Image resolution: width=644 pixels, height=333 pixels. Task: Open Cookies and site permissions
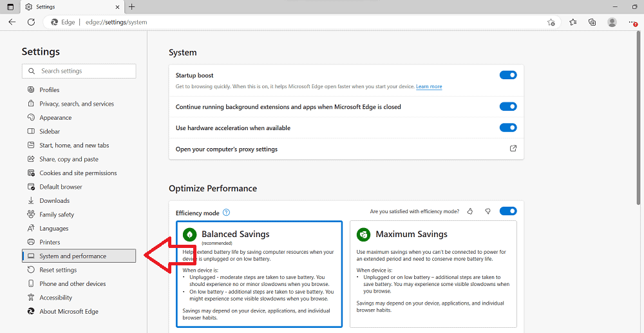[79, 173]
